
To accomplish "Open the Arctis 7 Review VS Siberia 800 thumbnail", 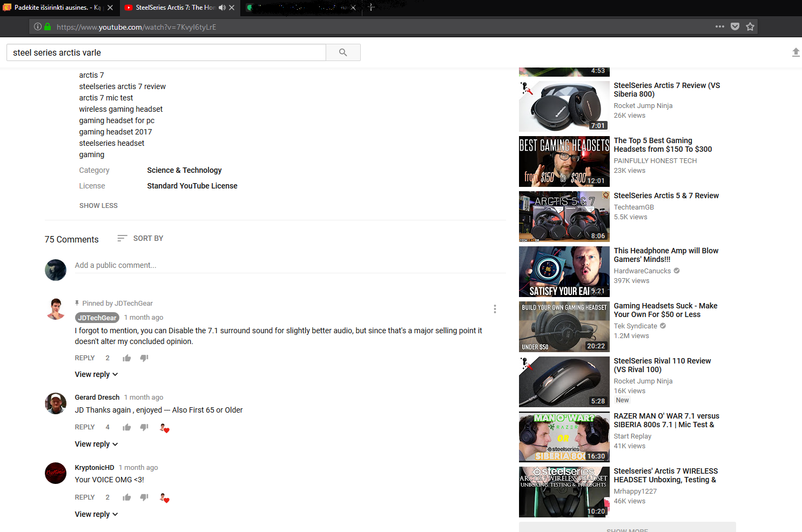I will pos(564,106).
